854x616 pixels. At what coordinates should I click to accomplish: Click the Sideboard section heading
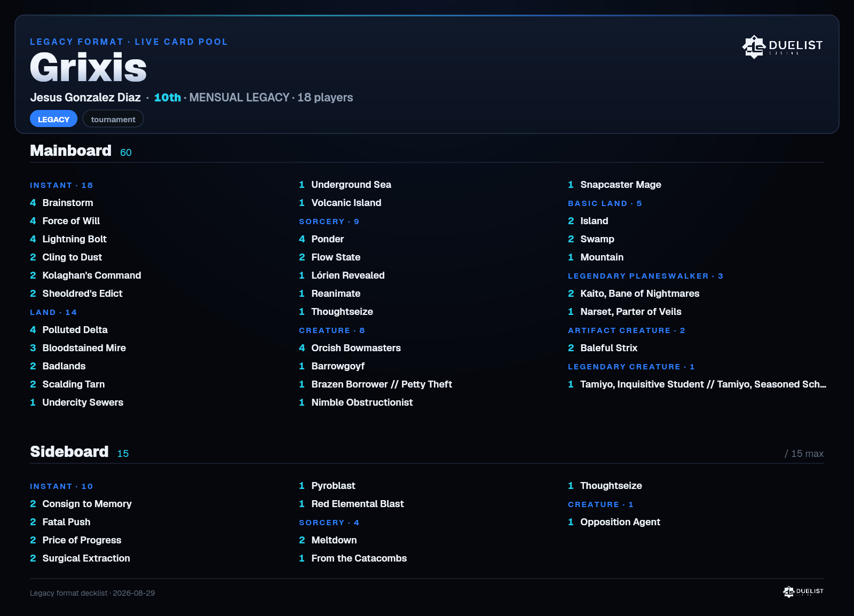click(x=69, y=452)
